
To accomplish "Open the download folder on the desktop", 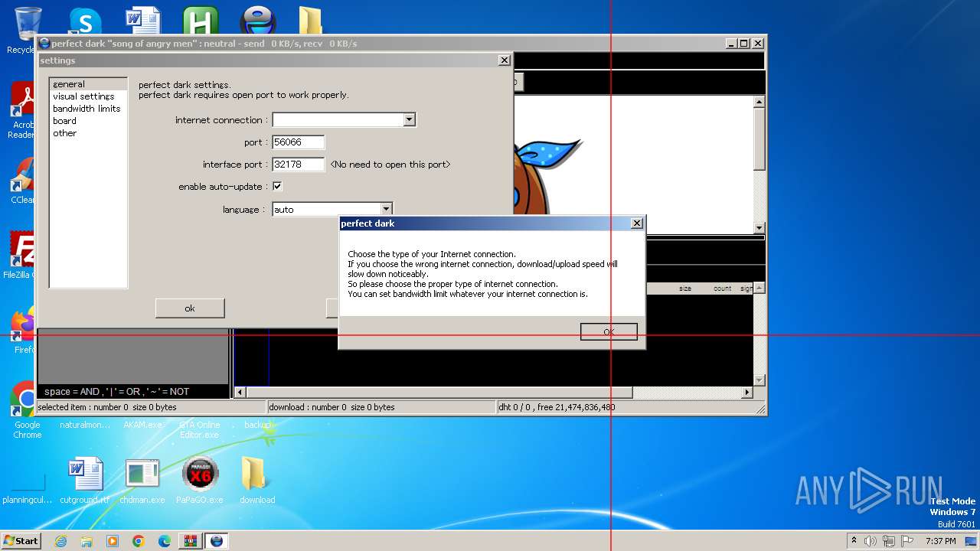I will [x=257, y=481].
